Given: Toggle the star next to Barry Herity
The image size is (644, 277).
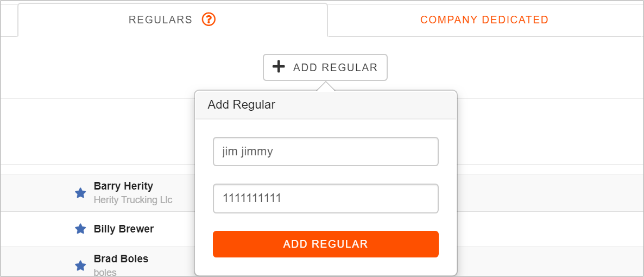Looking at the screenshot, I should click(x=80, y=193).
